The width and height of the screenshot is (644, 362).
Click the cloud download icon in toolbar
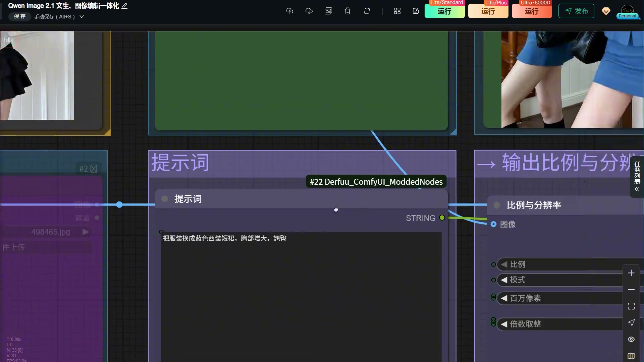tap(309, 11)
